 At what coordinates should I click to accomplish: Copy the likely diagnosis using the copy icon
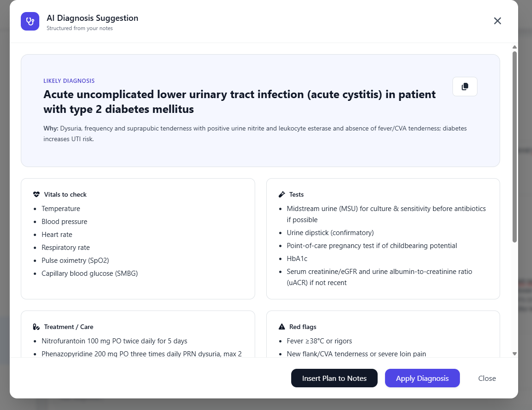click(x=465, y=87)
